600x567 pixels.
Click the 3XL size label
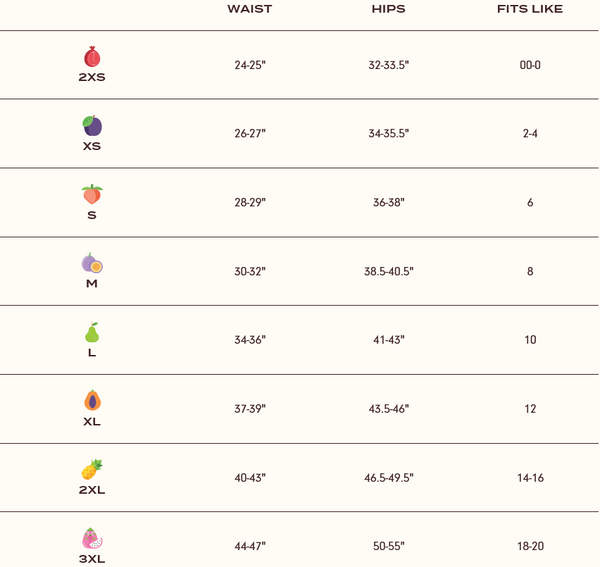tap(92, 559)
